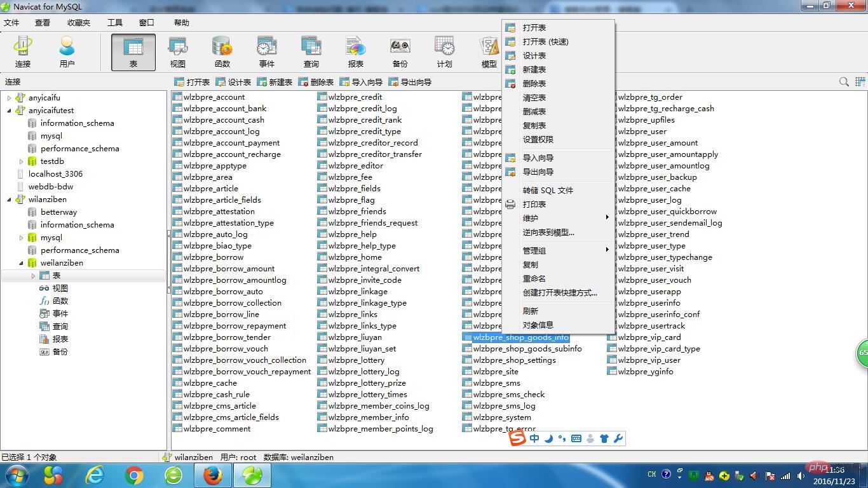The width and height of the screenshot is (868, 488).
Task: Expand the mysql database under wilanziben
Action: click(x=21, y=238)
